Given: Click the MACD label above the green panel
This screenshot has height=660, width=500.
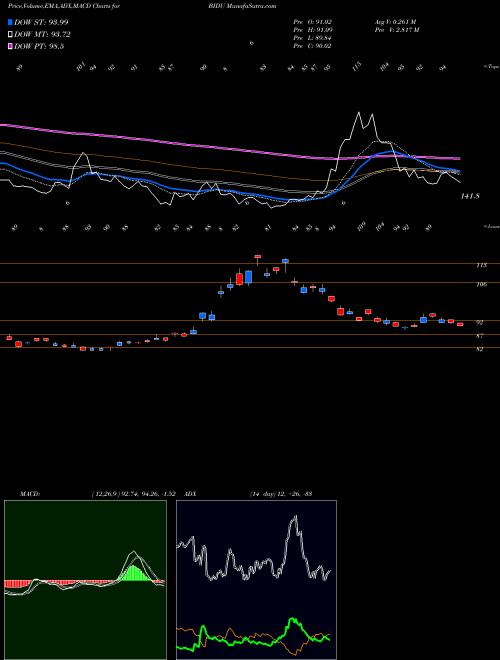Looking at the screenshot, I should [x=30, y=494].
